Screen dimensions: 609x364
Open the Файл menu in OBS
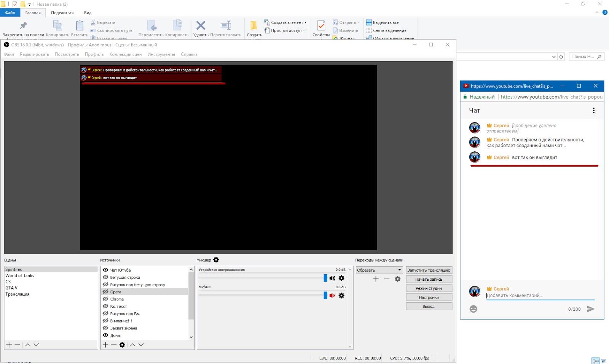coord(9,54)
